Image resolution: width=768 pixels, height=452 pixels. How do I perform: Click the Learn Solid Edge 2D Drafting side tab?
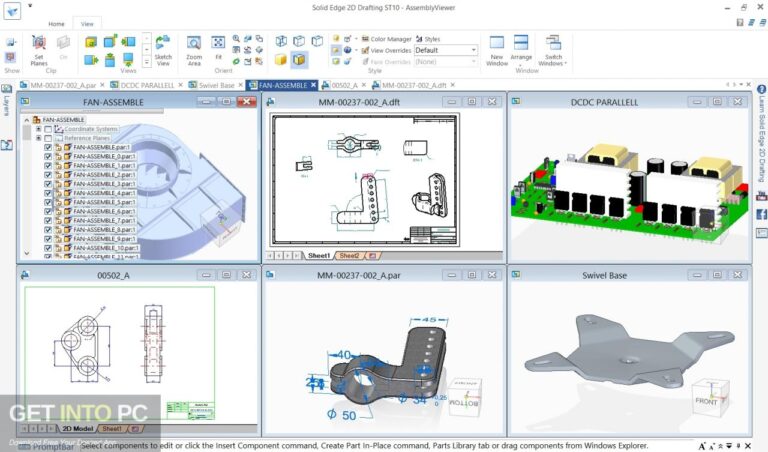(x=762, y=139)
